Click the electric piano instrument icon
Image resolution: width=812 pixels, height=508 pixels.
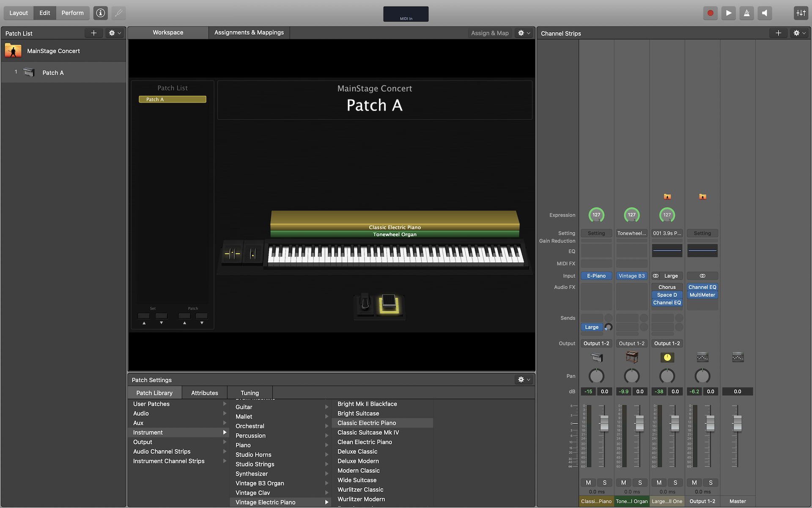[596, 357]
